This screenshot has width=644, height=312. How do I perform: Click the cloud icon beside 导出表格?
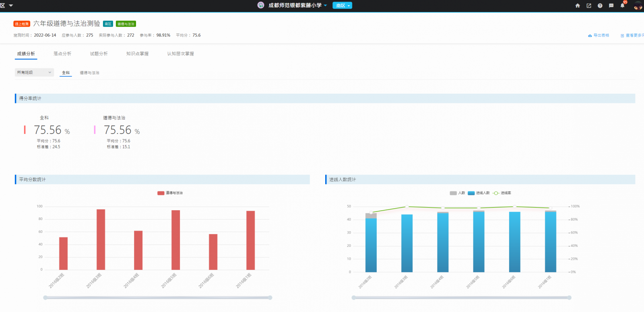pyautogui.click(x=590, y=36)
